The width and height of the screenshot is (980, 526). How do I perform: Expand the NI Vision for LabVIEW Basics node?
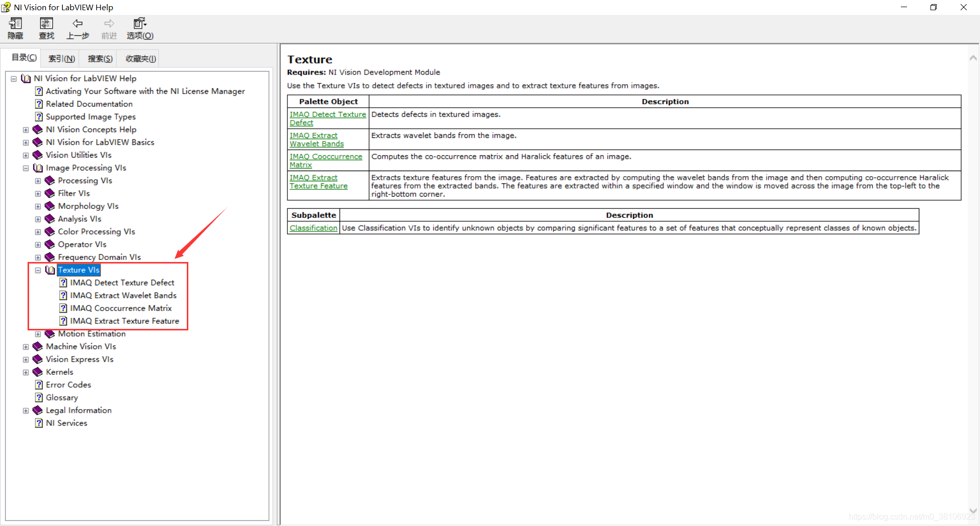[x=26, y=142]
